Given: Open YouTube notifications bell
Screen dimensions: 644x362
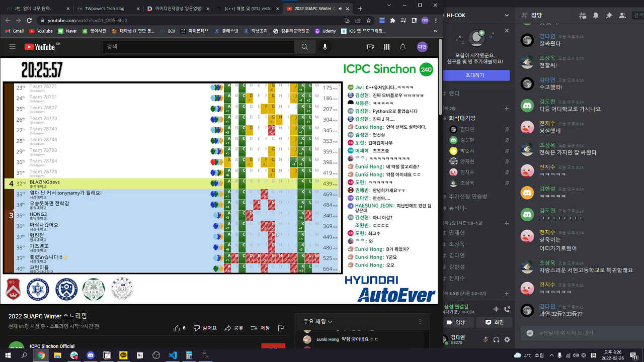Looking at the screenshot, I should [x=403, y=47].
